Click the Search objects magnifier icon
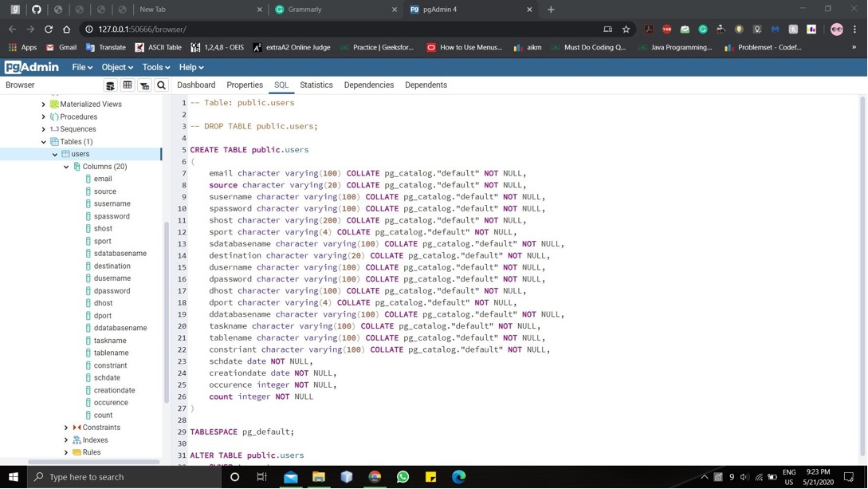The image size is (868, 489). click(x=161, y=85)
